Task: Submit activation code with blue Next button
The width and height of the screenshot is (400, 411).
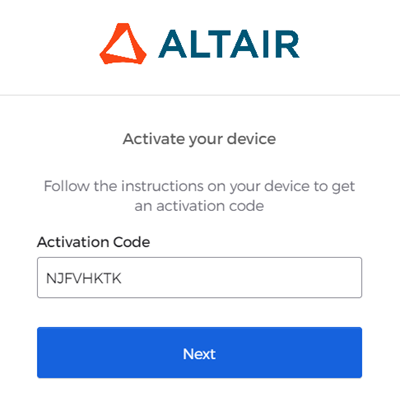Action: (199, 352)
